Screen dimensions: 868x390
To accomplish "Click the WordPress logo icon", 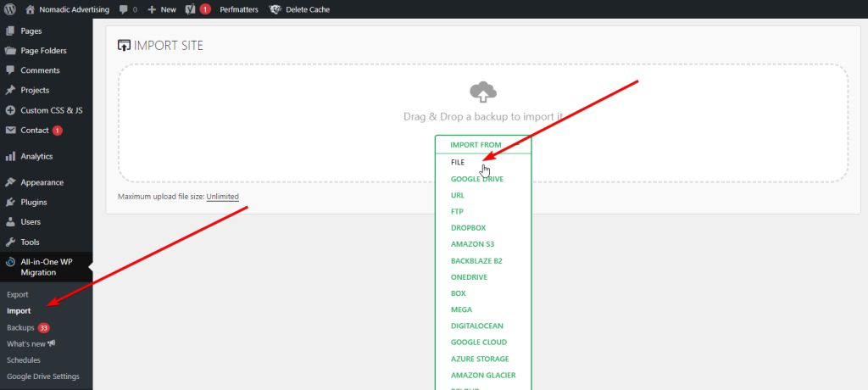I will (x=10, y=9).
